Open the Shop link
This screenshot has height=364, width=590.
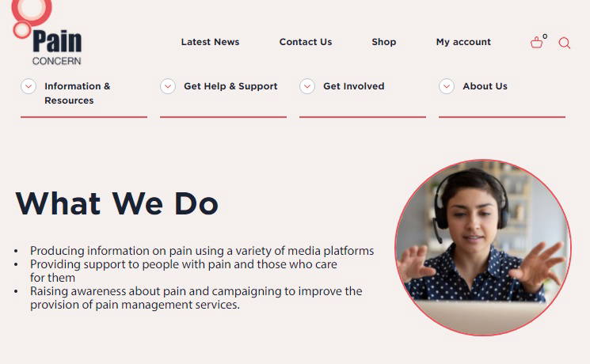tap(384, 42)
